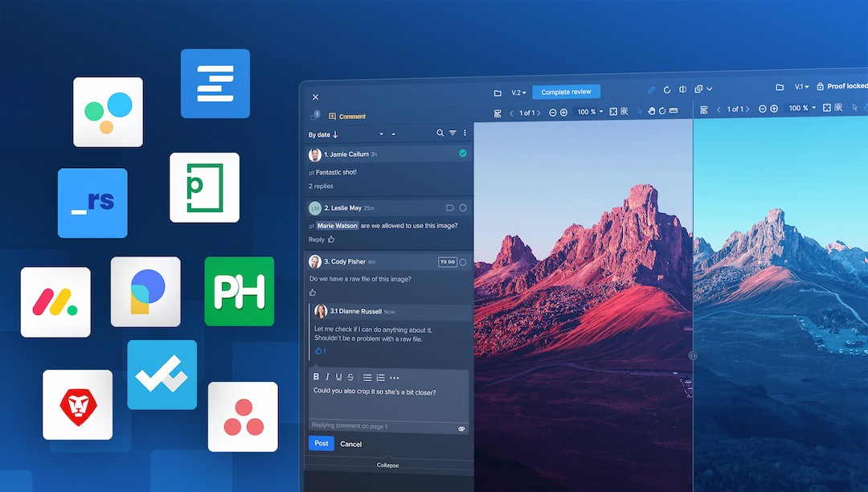Post the reply to Dianne Russell

(x=321, y=443)
